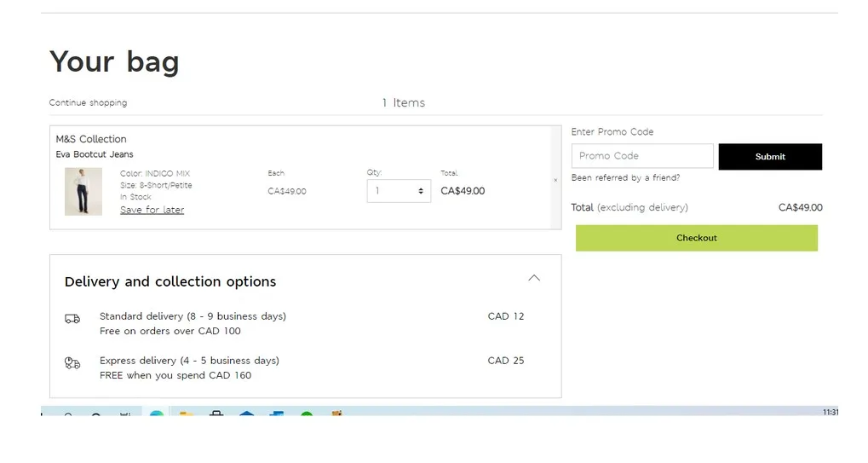The height and width of the screenshot is (463, 868).
Task: Click the Continue shopping link
Action: click(88, 103)
